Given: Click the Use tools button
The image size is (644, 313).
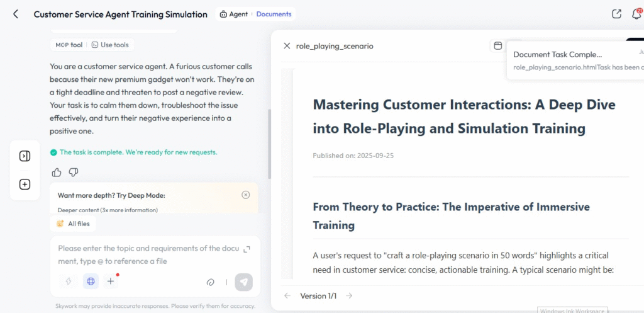Looking at the screenshot, I should [110, 45].
